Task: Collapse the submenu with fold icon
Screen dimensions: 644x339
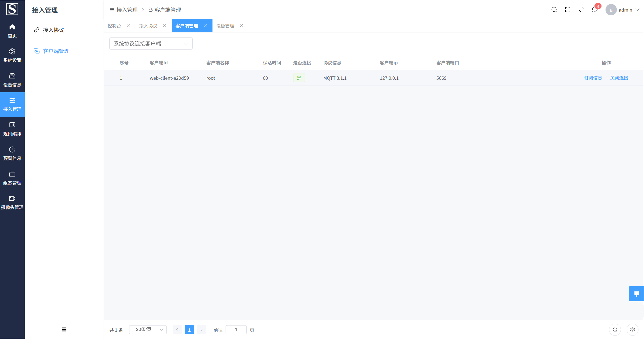Action: (x=64, y=329)
